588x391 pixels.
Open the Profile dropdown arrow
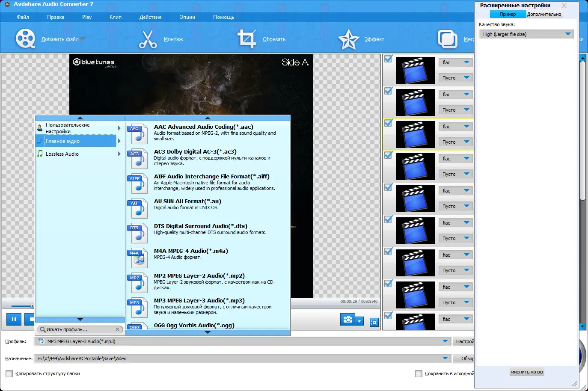[x=445, y=341]
